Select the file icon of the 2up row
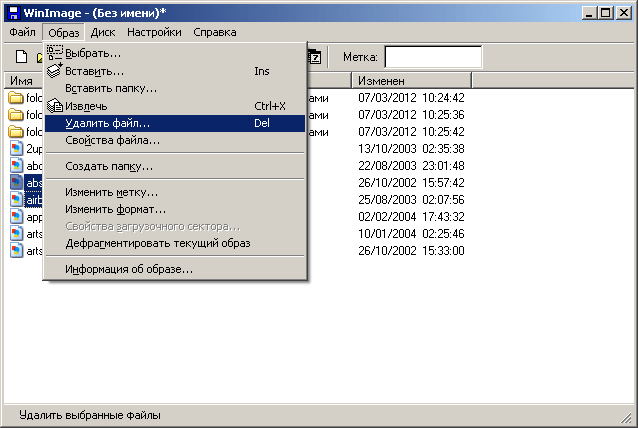The width and height of the screenshot is (638, 428). (x=16, y=148)
